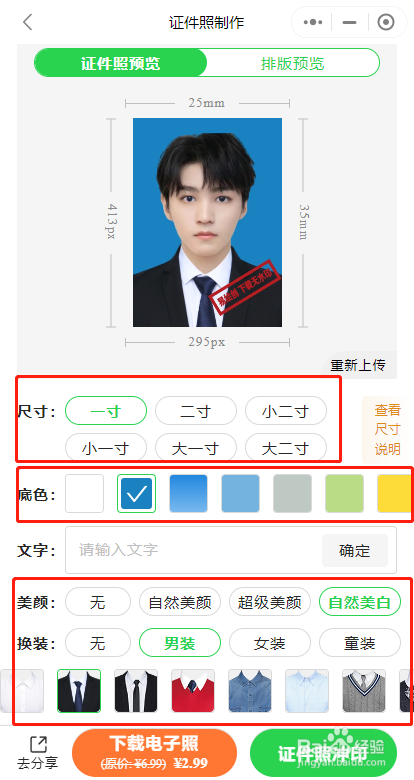Screen dimensions: 414x780
Task: Switch outfit category to 女装
Action: 270,643
